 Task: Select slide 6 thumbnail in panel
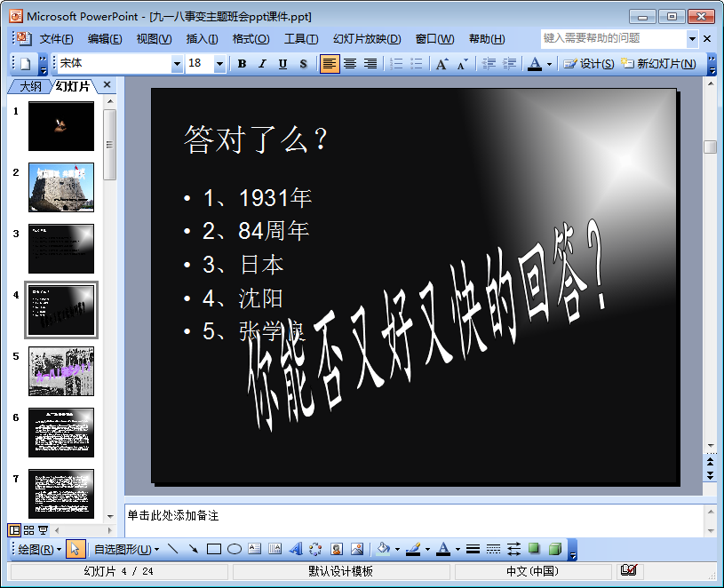pyautogui.click(x=61, y=433)
